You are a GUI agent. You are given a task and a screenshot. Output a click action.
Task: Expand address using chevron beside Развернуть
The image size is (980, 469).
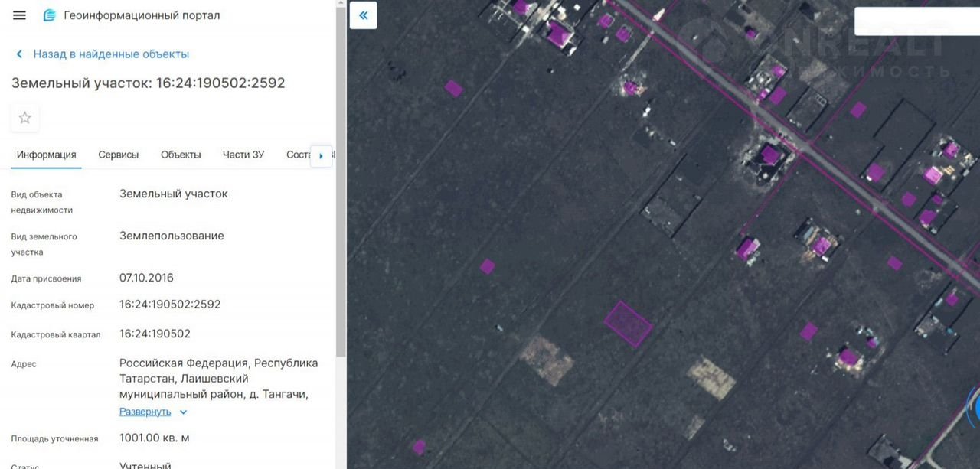(183, 412)
